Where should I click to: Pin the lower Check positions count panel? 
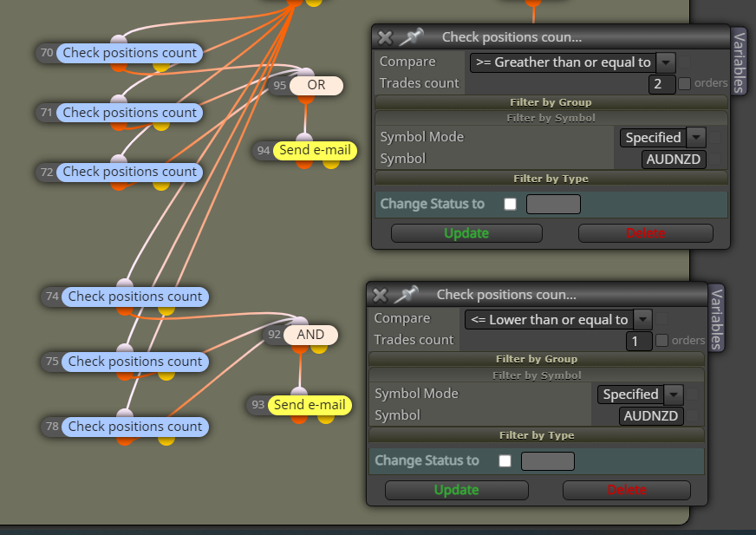pos(406,294)
